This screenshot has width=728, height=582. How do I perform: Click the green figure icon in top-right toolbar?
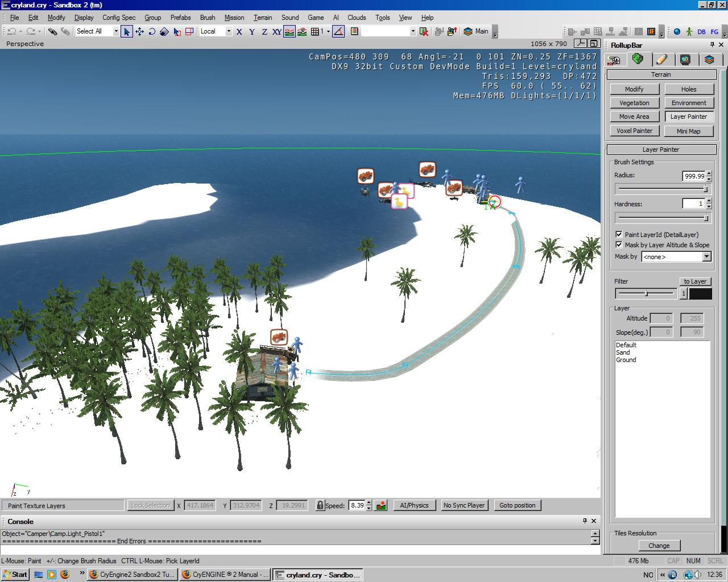689,31
